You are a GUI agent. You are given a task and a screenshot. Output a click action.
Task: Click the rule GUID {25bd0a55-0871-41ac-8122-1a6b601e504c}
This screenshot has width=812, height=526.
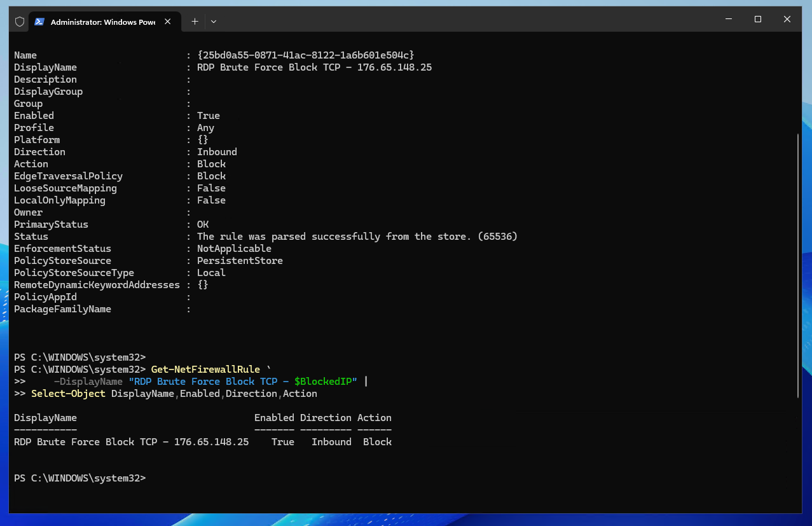coord(306,55)
